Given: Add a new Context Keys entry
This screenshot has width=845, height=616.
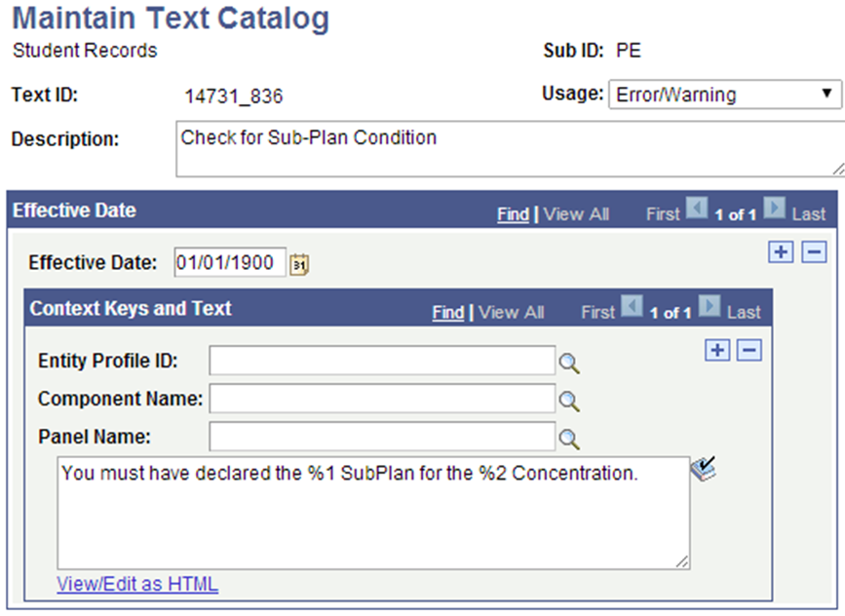Looking at the screenshot, I should (716, 350).
